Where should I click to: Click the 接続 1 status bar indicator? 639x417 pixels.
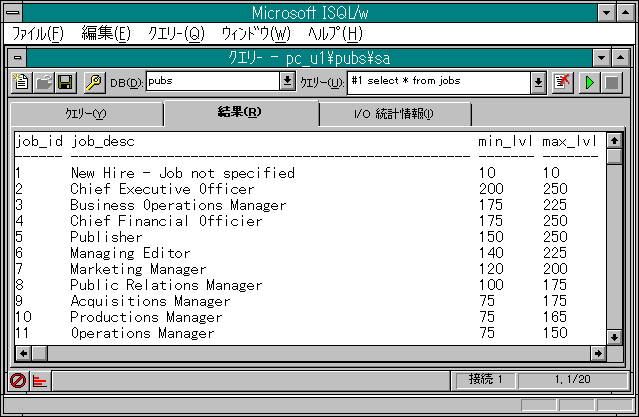tap(485, 380)
